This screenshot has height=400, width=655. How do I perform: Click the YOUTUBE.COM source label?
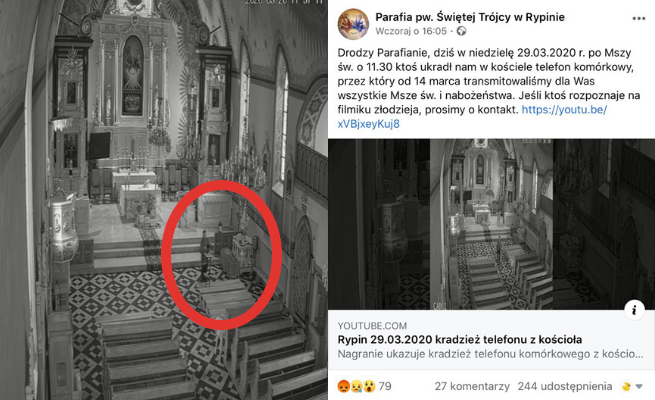[372, 326]
